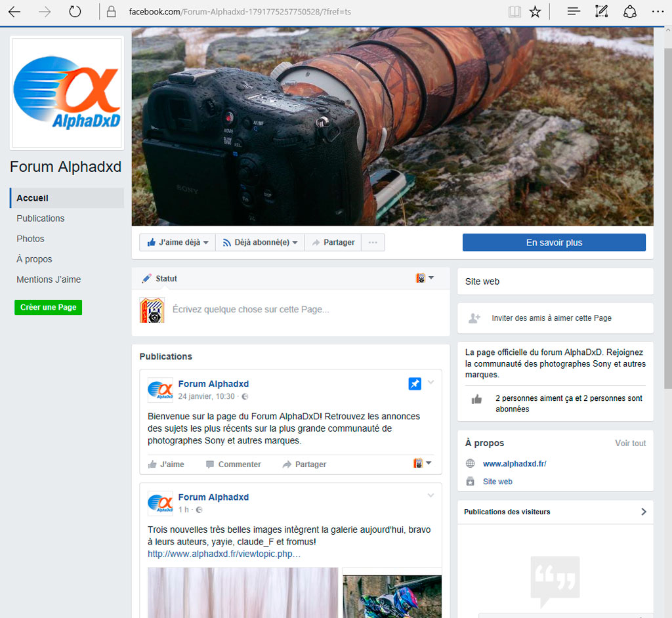
Task: Click the browser share icon
Action: point(629,12)
